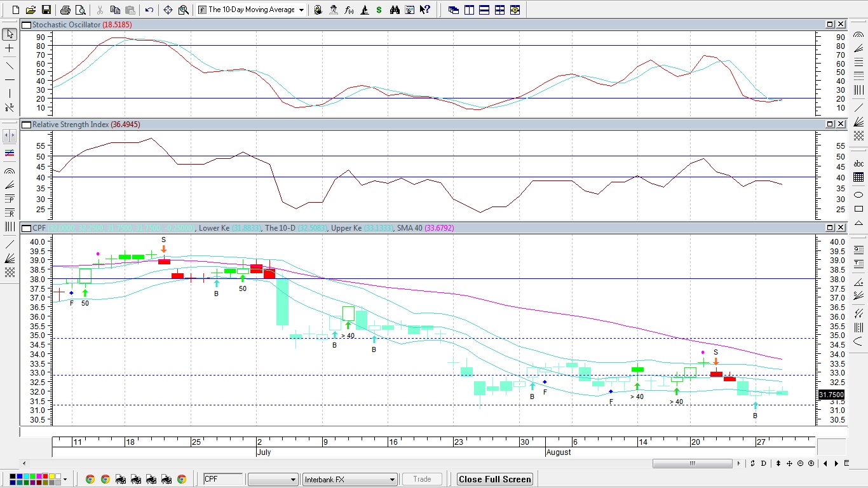Activate the zoom magnifier tool
Viewport: 868px width, 488px height.
pos(183,10)
